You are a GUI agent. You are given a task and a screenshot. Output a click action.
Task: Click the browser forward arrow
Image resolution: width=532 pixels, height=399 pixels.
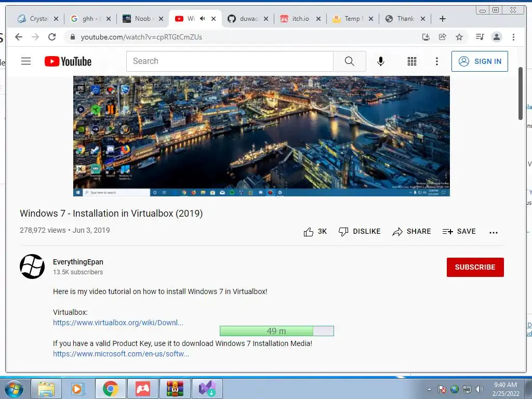tap(35, 37)
